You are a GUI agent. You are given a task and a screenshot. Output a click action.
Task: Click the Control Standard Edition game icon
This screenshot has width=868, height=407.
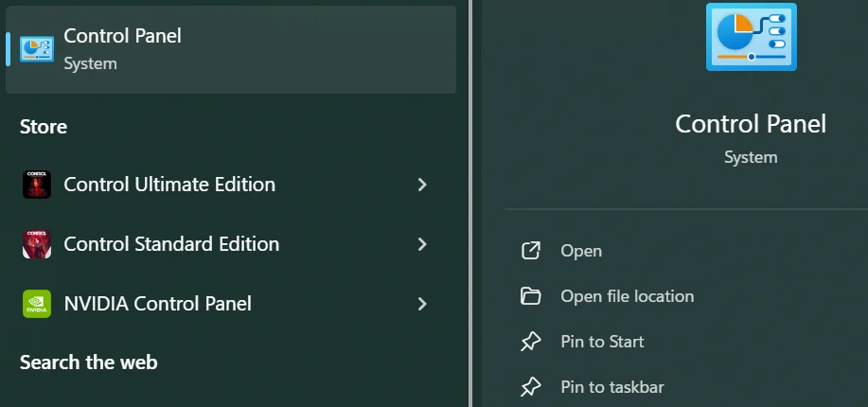pyautogui.click(x=37, y=244)
